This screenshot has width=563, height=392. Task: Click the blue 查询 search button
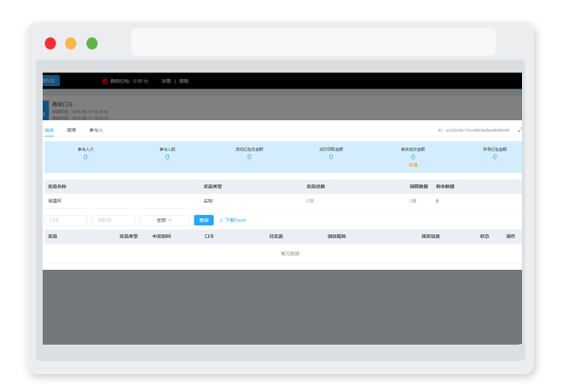click(x=204, y=220)
